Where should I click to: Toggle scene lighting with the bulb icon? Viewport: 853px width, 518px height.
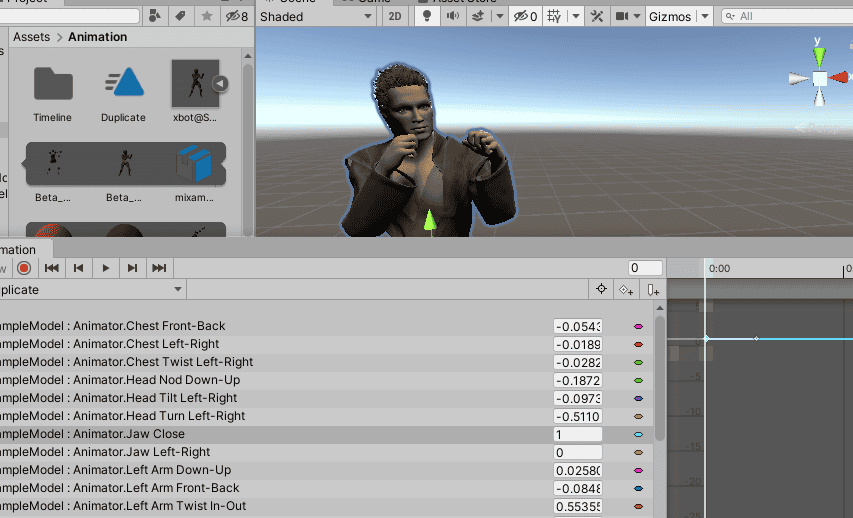coord(427,16)
